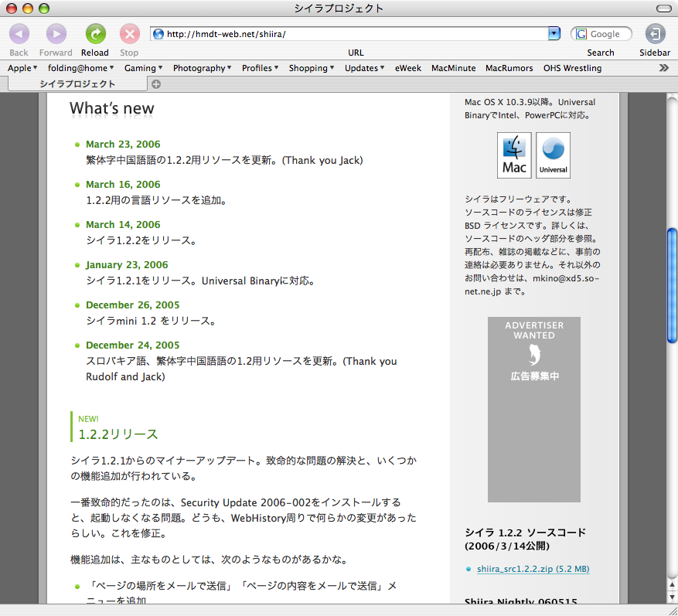Open the URL history dropdown arrow
The width and height of the screenshot is (678, 616).
coord(554,34)
